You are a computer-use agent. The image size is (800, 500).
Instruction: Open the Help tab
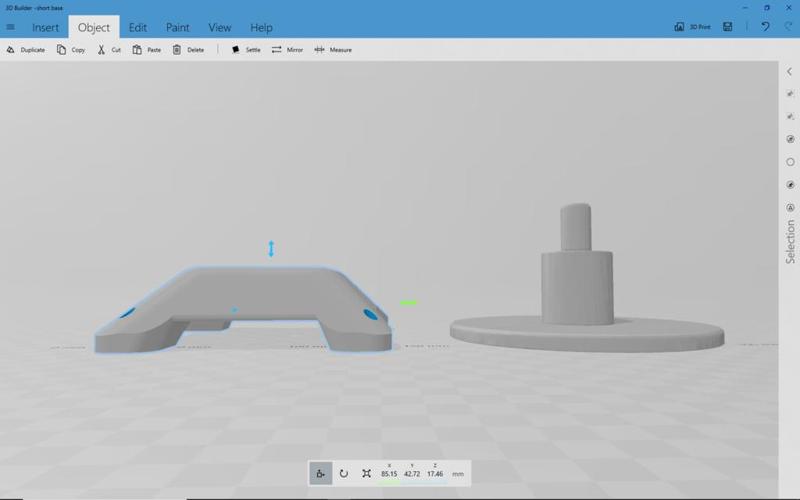[261, 28]
